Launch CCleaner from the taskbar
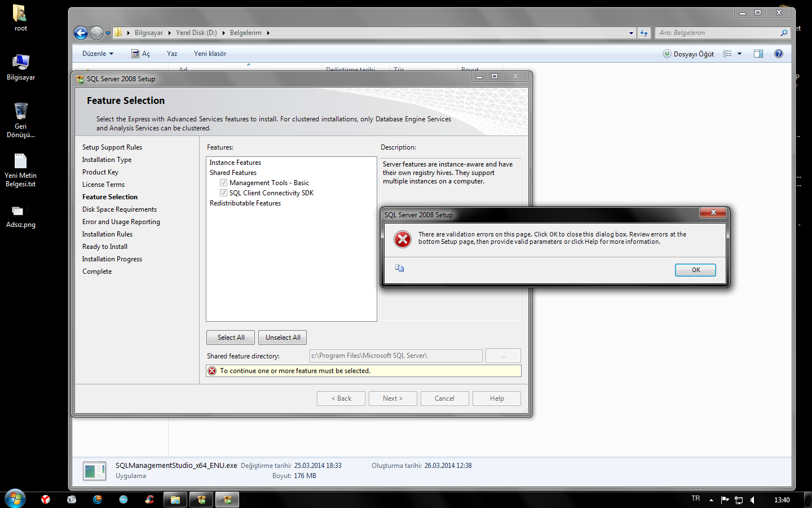The width and height of the screenshot is (812, 508). tap(149, 500)
